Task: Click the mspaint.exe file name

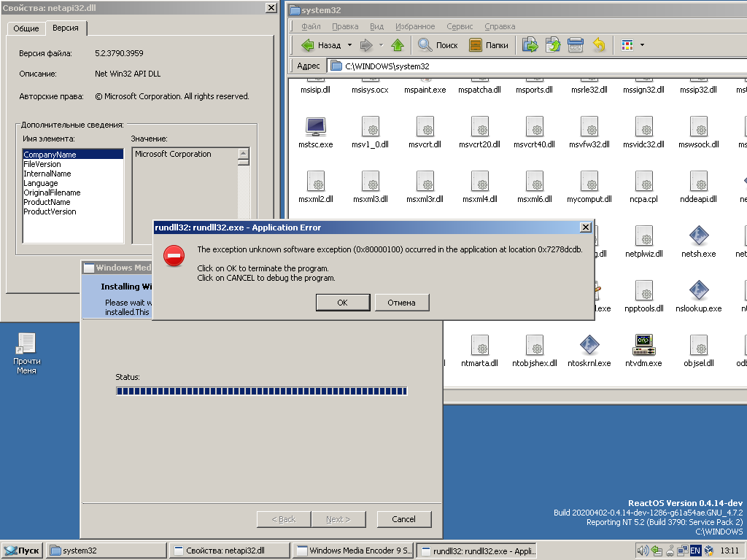Action: tap(425, 90)
